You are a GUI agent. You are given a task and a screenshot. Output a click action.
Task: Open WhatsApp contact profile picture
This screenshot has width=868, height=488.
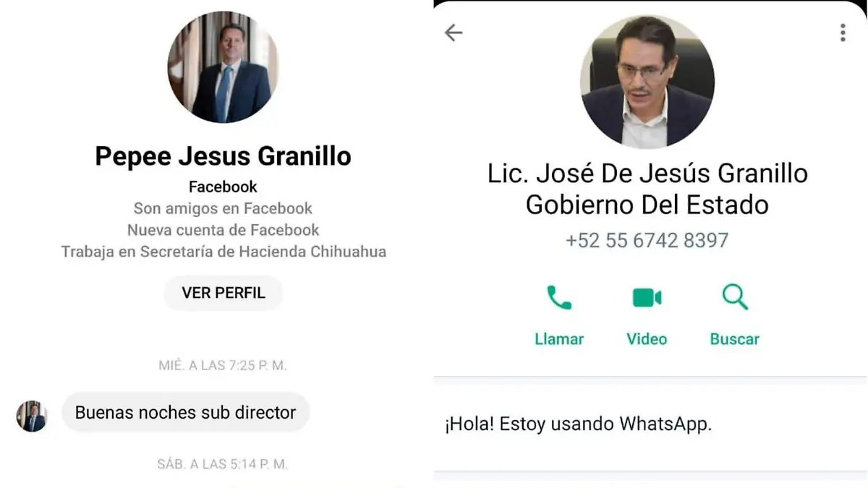[x=647, y=82]
